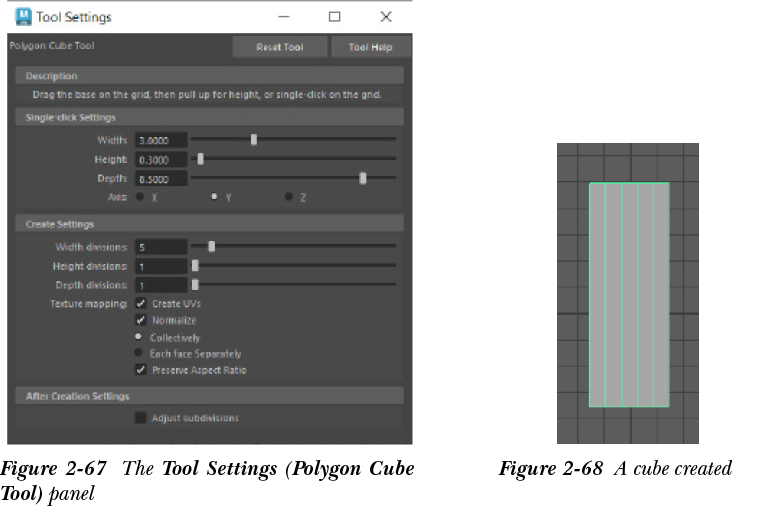The height and width of the screenshot is (514, 757).
Task: Click the Width value input field
Action: [160, 140]
